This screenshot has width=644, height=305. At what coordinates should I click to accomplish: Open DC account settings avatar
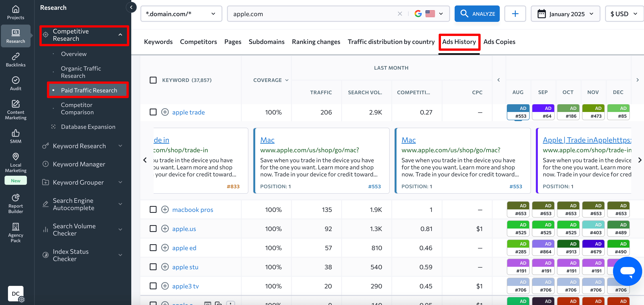point(16,294)
